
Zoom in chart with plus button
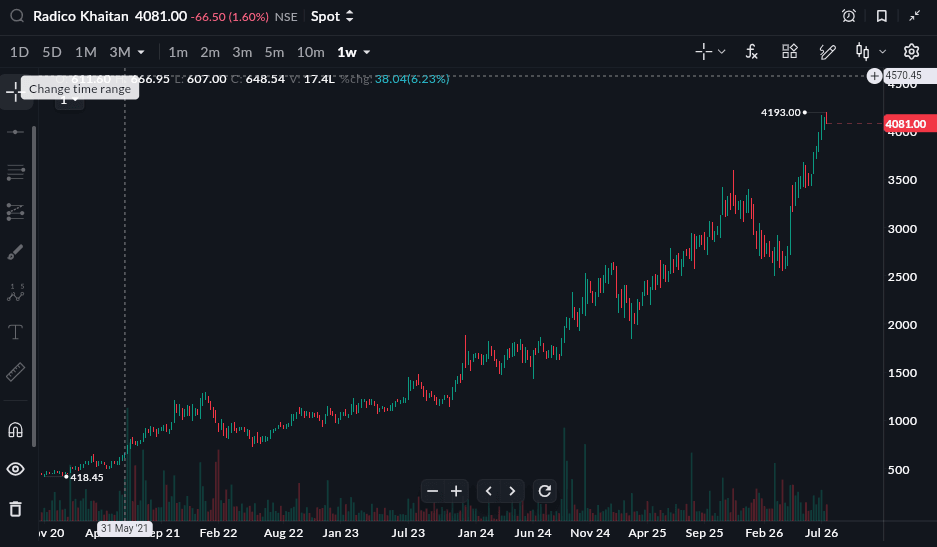[456, 491]
